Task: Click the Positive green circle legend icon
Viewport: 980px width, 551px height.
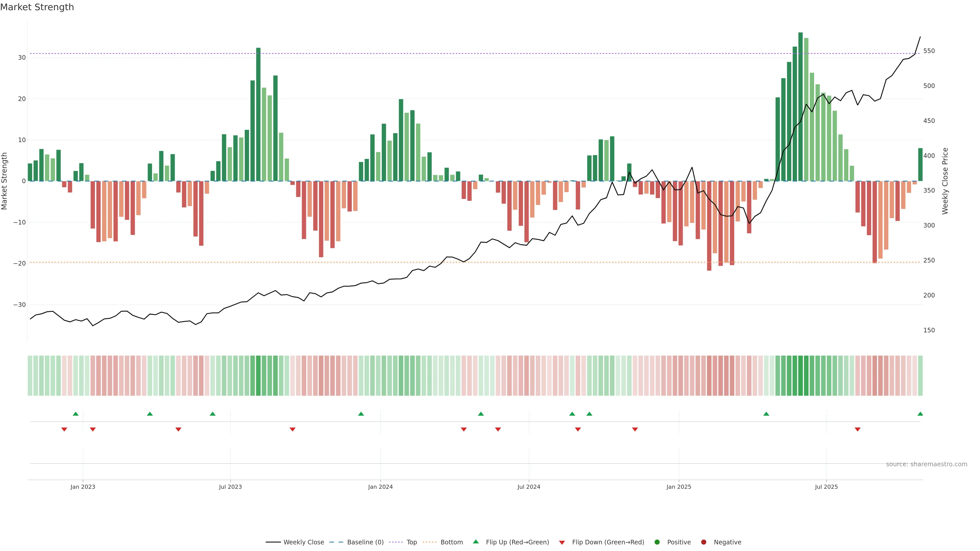Action: pos(657,542)
